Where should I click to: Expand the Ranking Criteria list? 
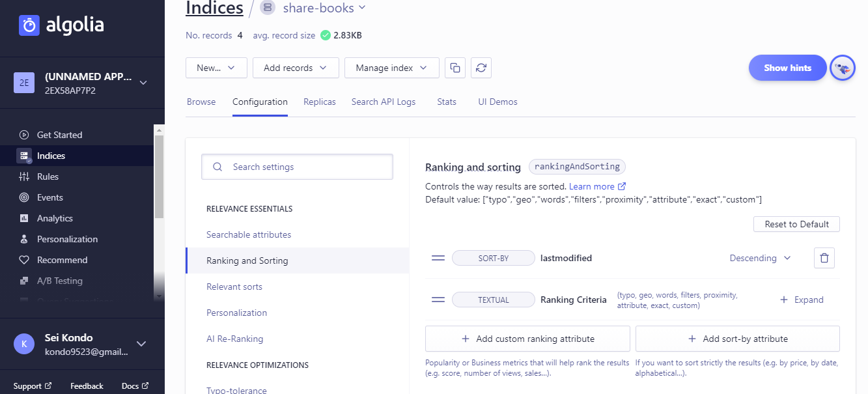tap(802, 300)
